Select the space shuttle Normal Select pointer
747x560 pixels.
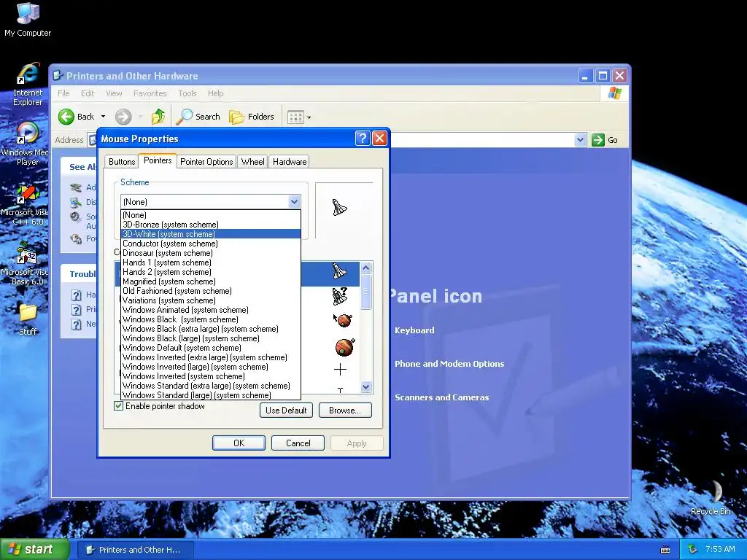pyautogui.click(x=339, y=271)
